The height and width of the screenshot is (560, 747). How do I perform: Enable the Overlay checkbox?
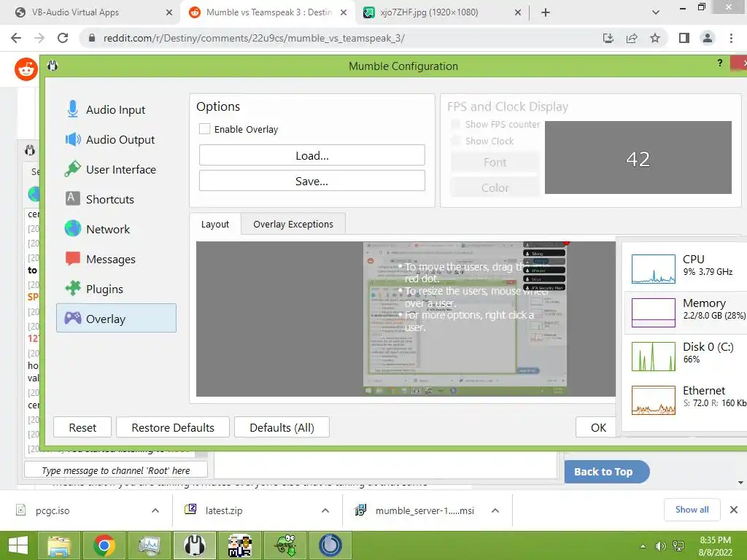(x=204, y=128)
